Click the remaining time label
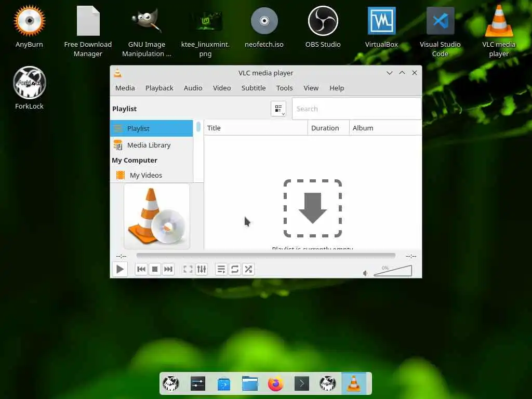Image resolution: width=532 pixels, height=399 pixels. (x=411, y=256)
